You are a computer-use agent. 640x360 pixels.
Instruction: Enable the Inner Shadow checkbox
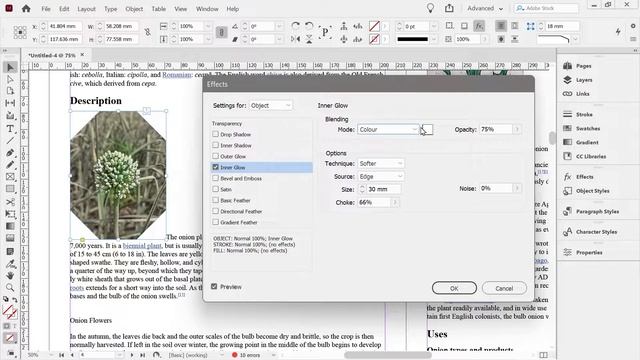click(x=216, y=145)
